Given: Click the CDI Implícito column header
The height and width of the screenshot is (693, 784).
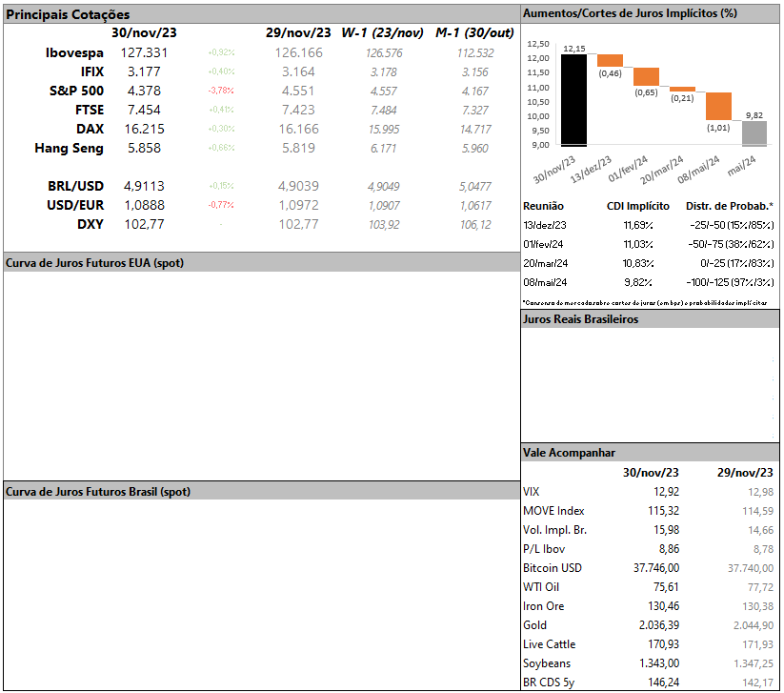Looking at the screenshot, I should [x=637, y=206].
